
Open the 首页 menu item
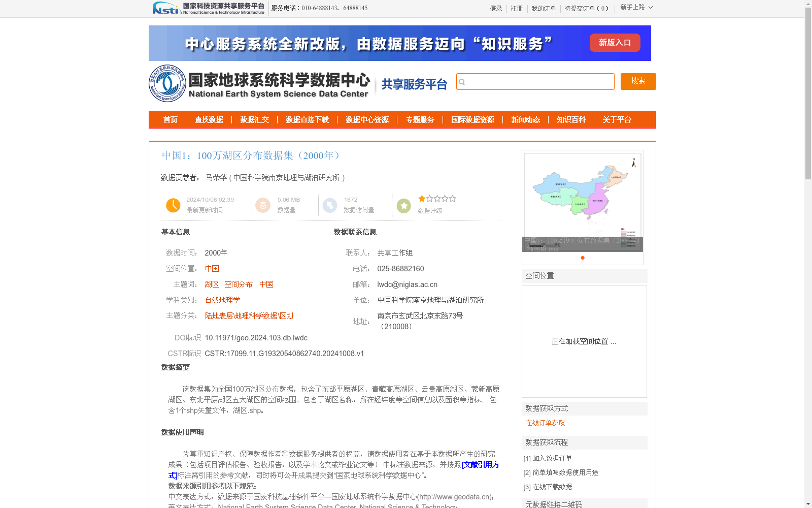tap(171, 120)
